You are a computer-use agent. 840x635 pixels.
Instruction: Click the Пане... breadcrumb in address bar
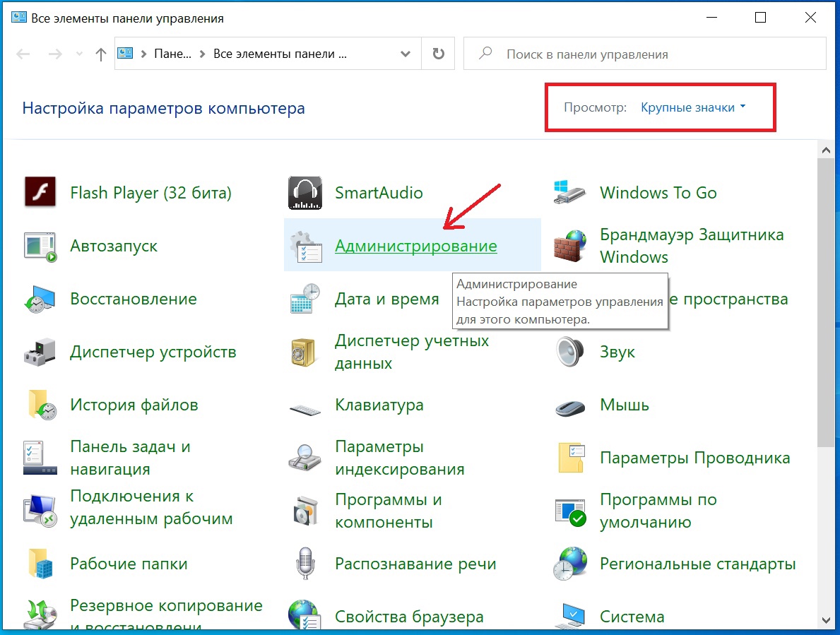tap(173, 54)
